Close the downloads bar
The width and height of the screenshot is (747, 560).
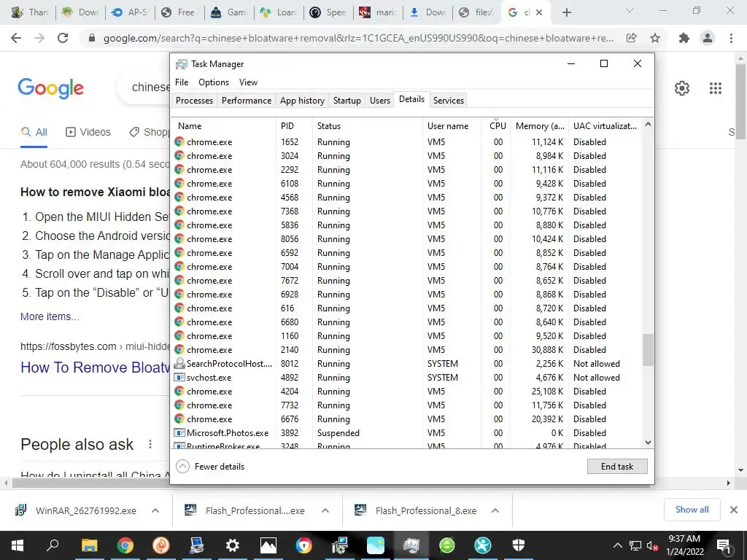(x=734, y=510)
